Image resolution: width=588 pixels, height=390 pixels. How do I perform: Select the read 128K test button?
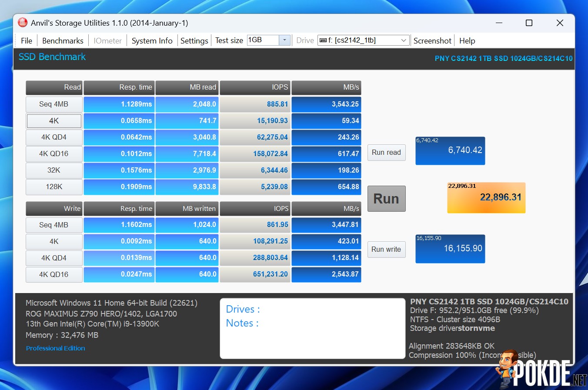(x=54, y=187)
